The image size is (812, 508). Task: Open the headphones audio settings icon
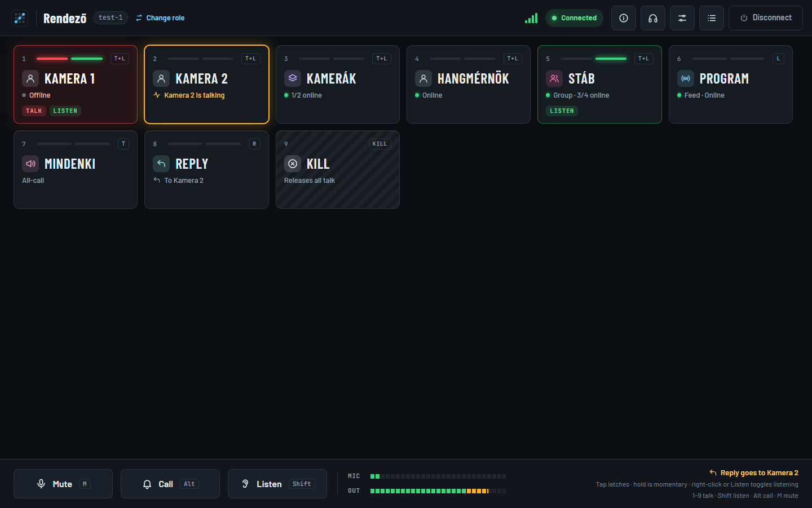(x=653, y=18)
